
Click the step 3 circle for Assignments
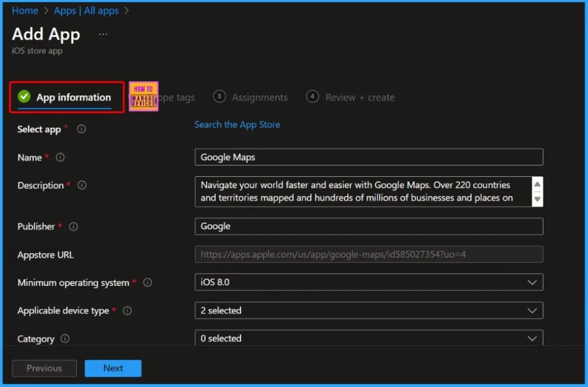click(x=219, y=96)
